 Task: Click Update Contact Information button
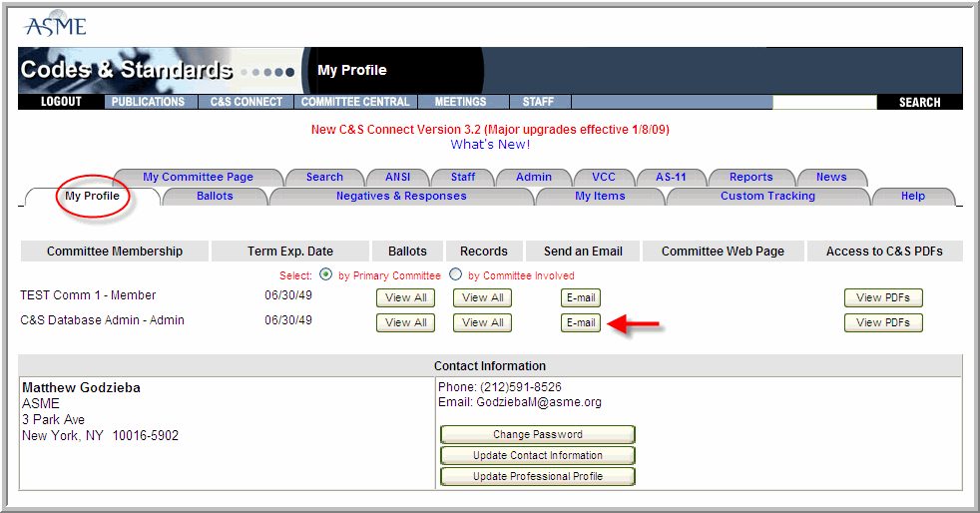(x=538, y=455)
